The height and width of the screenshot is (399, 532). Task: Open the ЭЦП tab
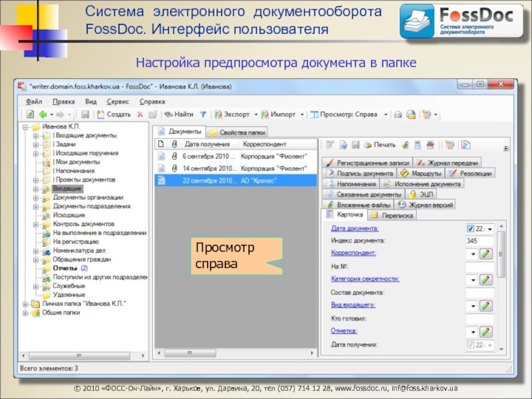421,194
